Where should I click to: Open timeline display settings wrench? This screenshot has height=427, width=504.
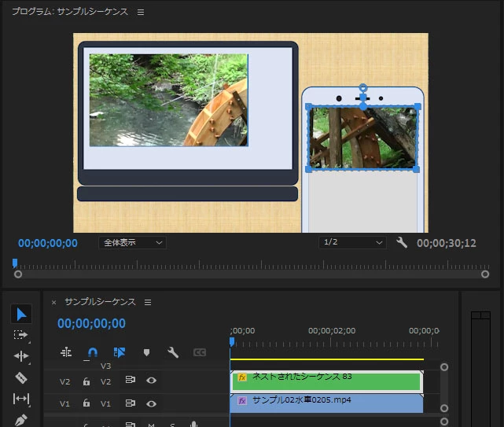click(173, 352)
